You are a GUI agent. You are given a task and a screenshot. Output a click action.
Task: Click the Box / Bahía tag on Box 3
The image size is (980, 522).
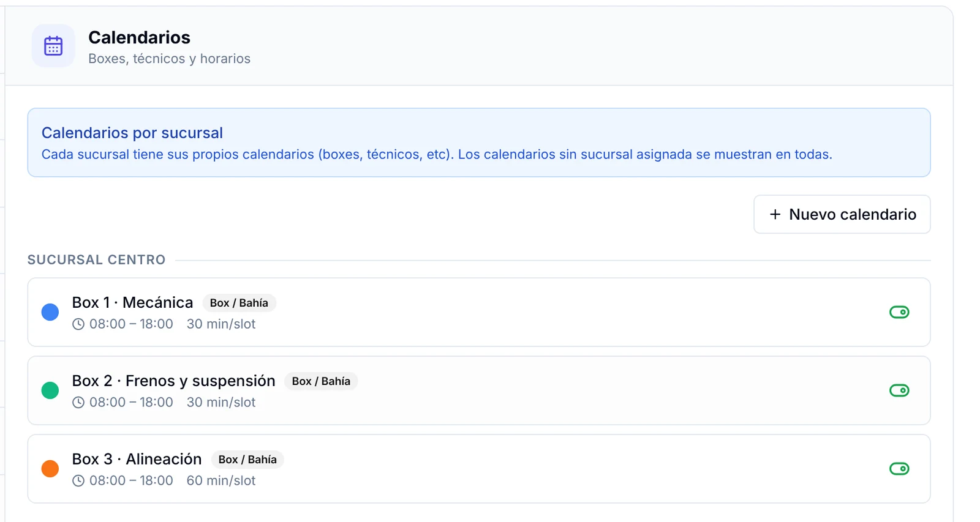[x=247, y=460]
